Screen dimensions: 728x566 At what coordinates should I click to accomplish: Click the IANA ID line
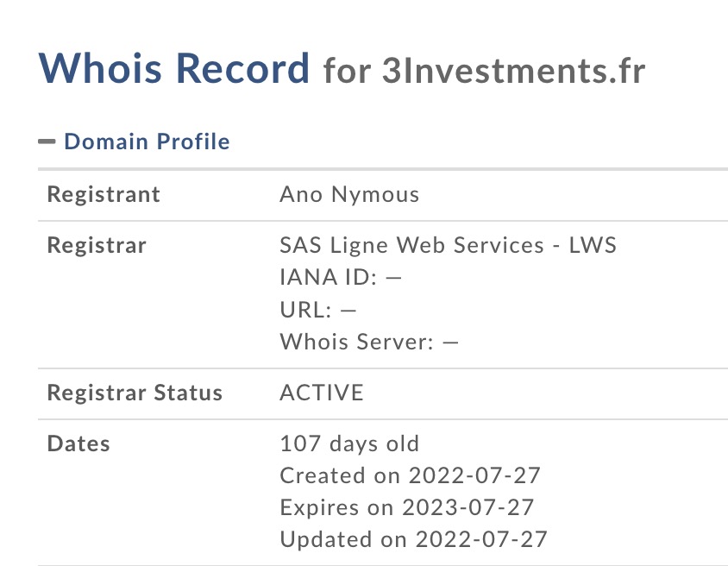pyautogui.click(x=342, y=278)
